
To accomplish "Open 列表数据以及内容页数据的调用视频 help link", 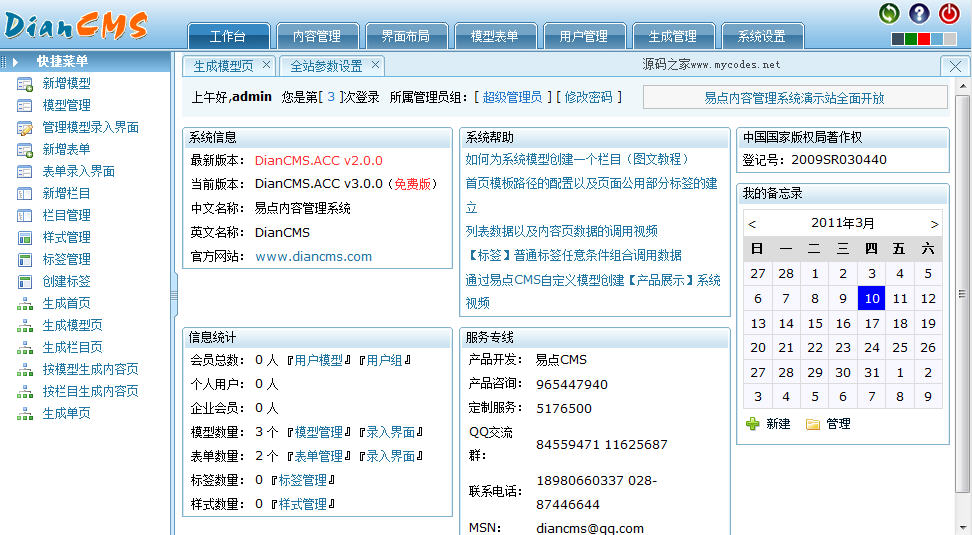I will point(562,231).
